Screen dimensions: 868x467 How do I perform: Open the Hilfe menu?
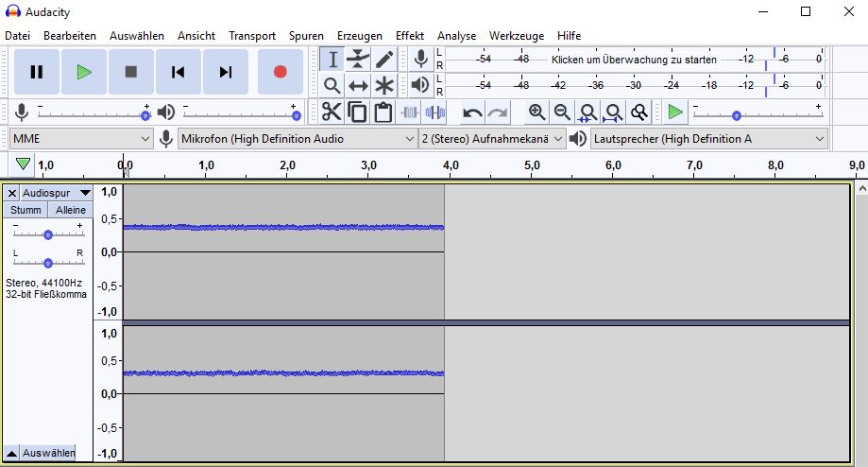tap(570, 36)
